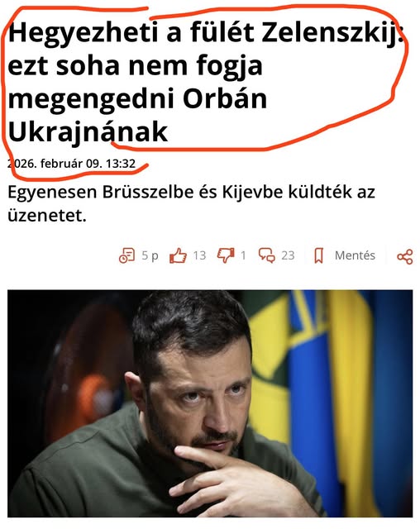
Task: Click the 5 p reading time label
Action: click(x=150, y=255)
